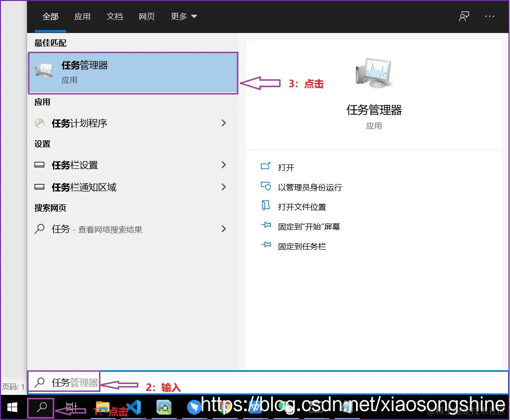Switch to the 应用 filter tab

(82, 17)
